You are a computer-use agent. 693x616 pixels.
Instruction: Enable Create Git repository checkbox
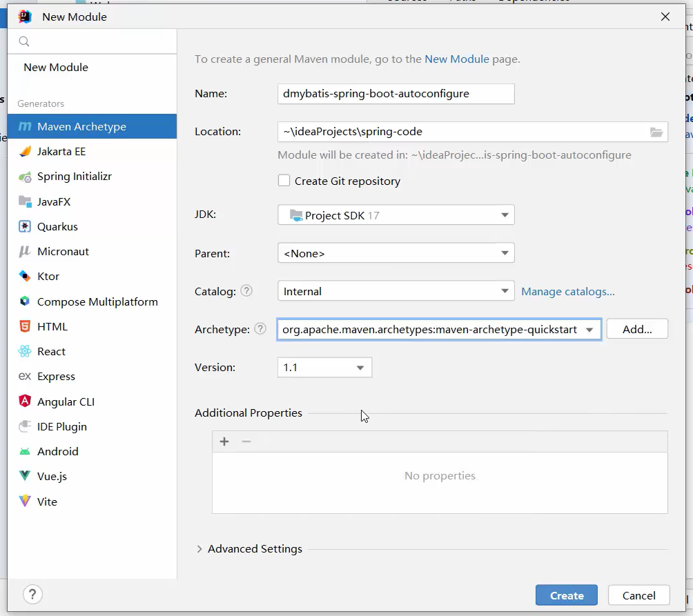coord(284,181)
